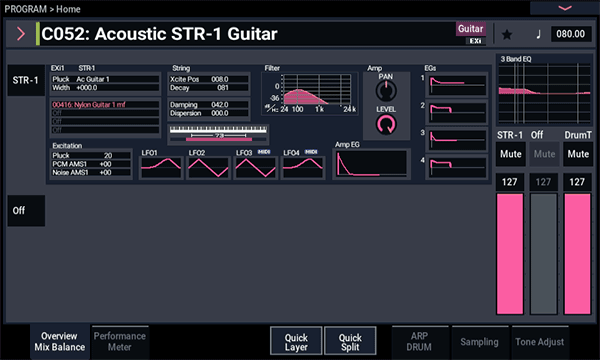This screenshot has height=360, width=600.
Task: Select the 00416: Nylon Guitar 1 mf sample
Action: click(105, 104)
